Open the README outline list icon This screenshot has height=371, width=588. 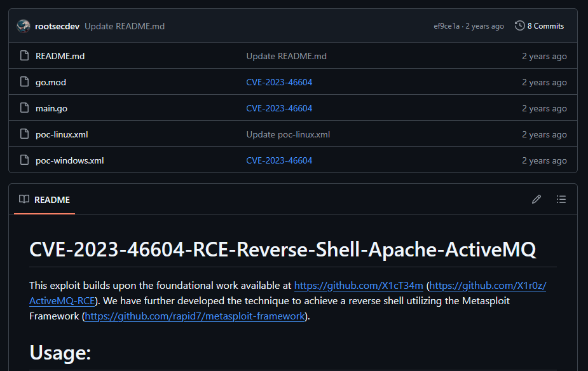point(561,199)
